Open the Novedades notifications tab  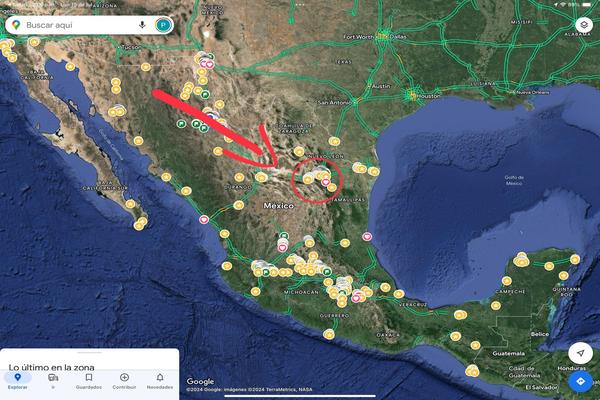(159, 380)
